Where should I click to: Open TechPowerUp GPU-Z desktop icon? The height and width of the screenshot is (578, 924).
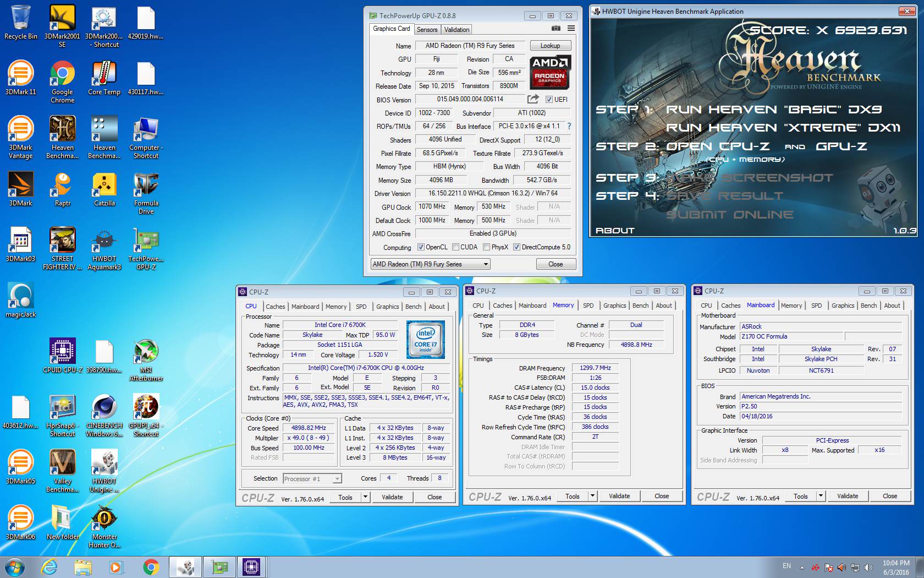pos(146,249)
